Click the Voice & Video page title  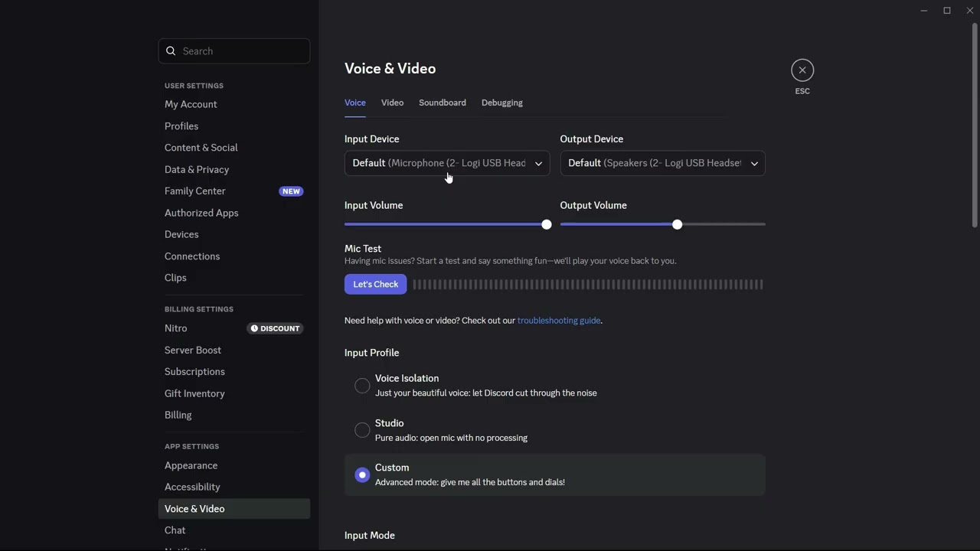point(390,69)
